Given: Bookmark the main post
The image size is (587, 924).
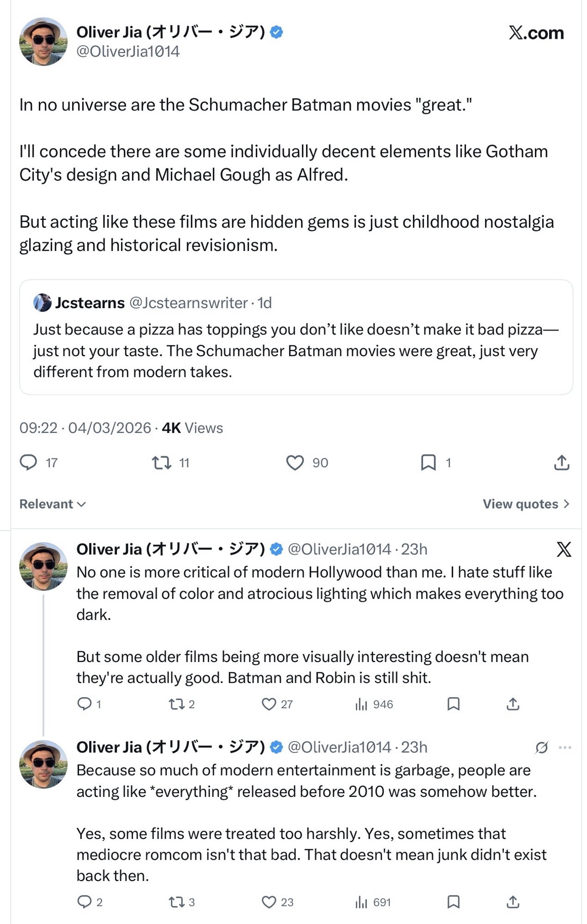Looking at the screenshot, I should click(428, 462).
